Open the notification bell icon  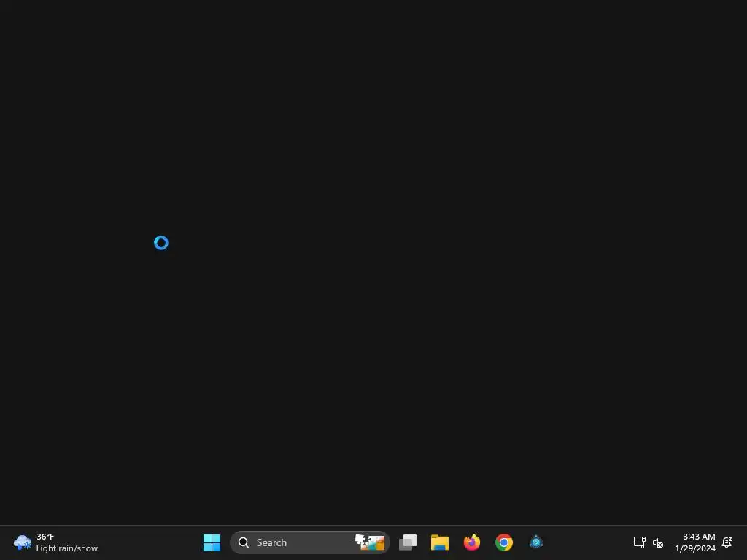[x=727, y=542]
